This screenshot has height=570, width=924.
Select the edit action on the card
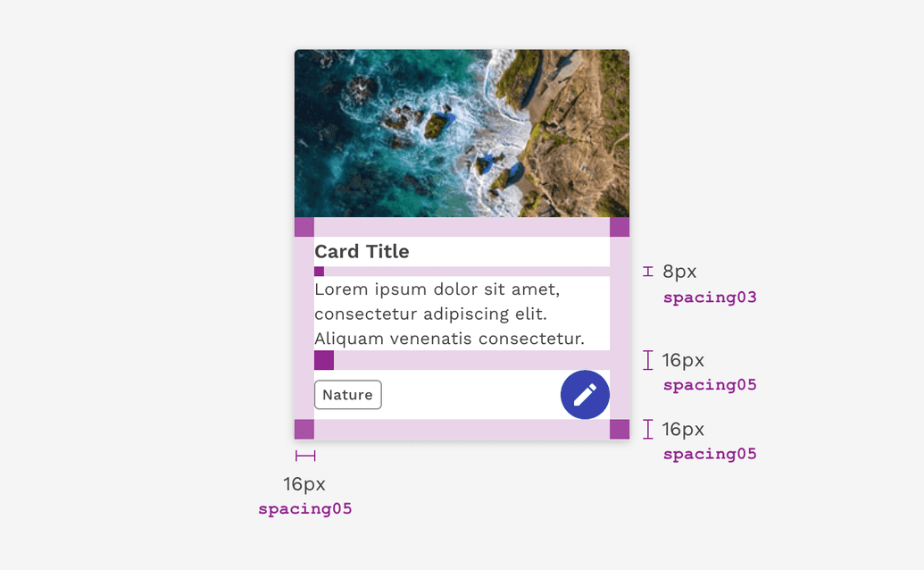[x=585, y=394]
